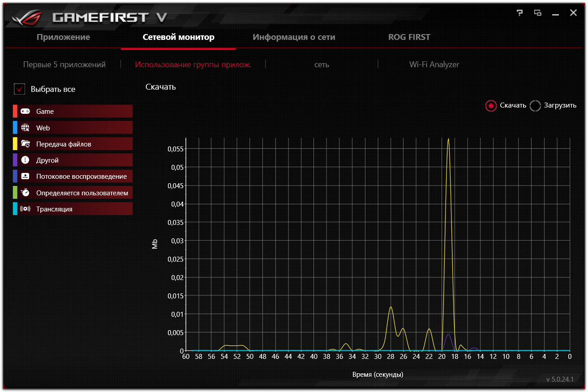This screenshot has width=588, height=392.
Task: Click the GAMEFIRST V title text
Action: click(110, 17)
